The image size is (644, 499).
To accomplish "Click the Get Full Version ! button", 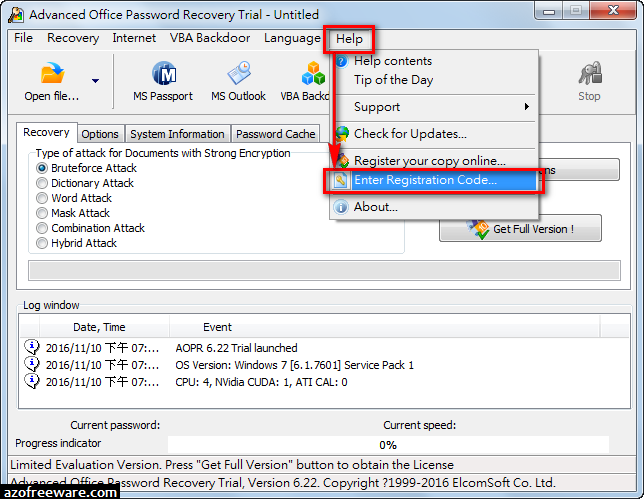I will 520,228.
